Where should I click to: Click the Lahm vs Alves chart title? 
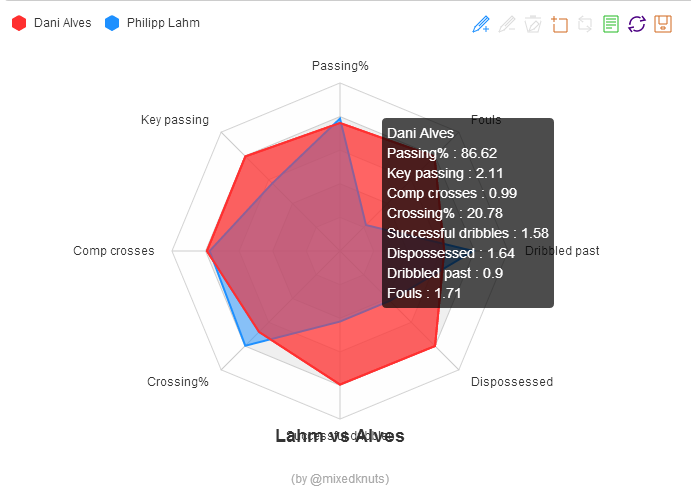pyautogui.click(x=340, y=436)
